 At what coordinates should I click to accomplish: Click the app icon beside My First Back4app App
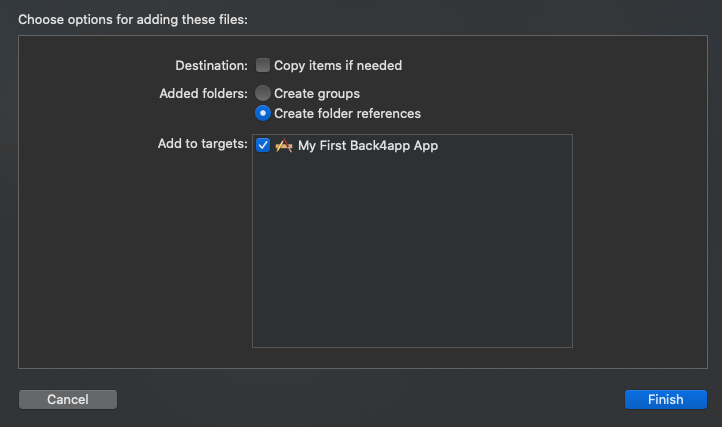click(x=284, y=146)
